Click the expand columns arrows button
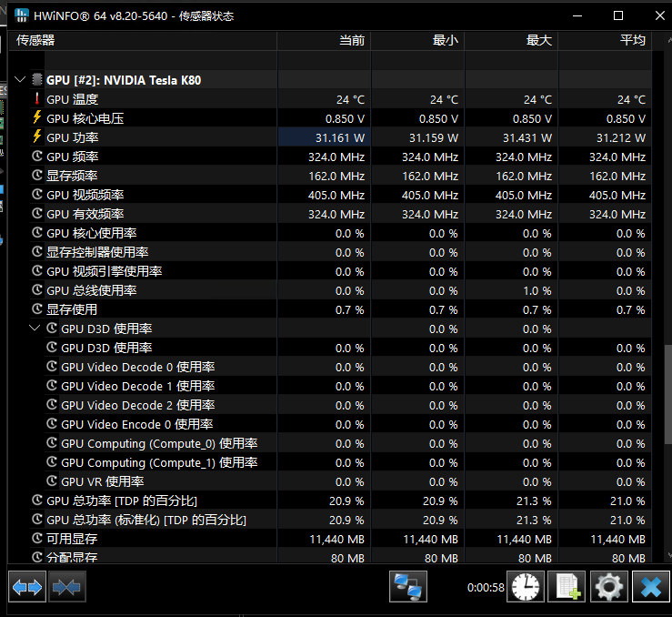Screen dimensions: 672x617 [27, 587]
